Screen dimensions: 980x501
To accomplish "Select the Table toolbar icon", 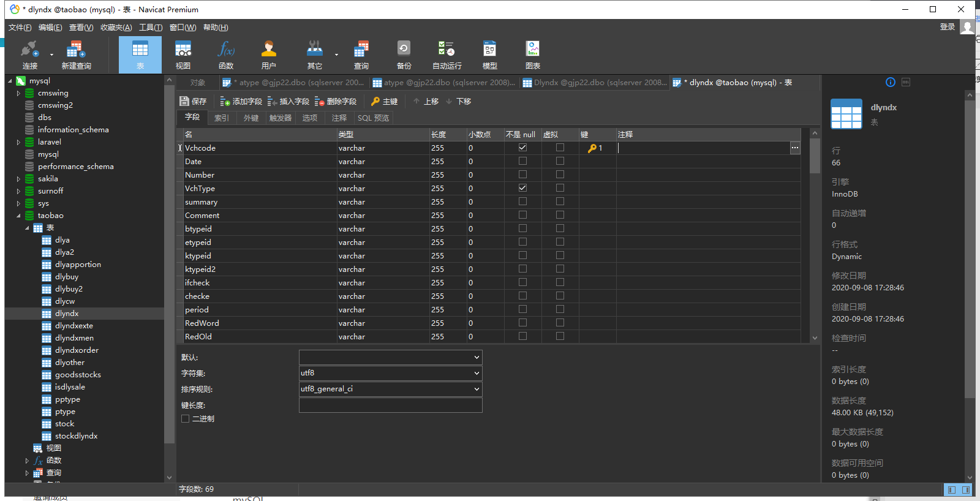I will [x=140, y=55].
